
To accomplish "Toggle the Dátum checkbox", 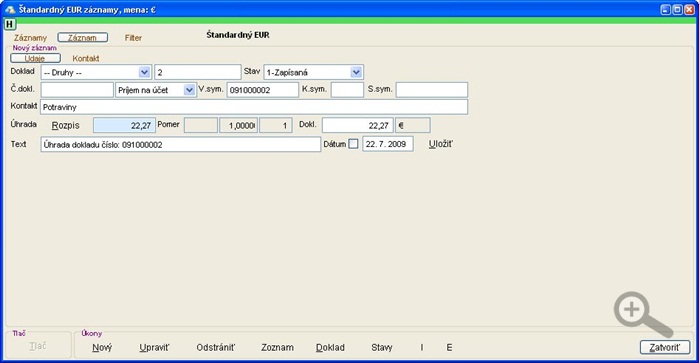I will [x=353, y=144].
